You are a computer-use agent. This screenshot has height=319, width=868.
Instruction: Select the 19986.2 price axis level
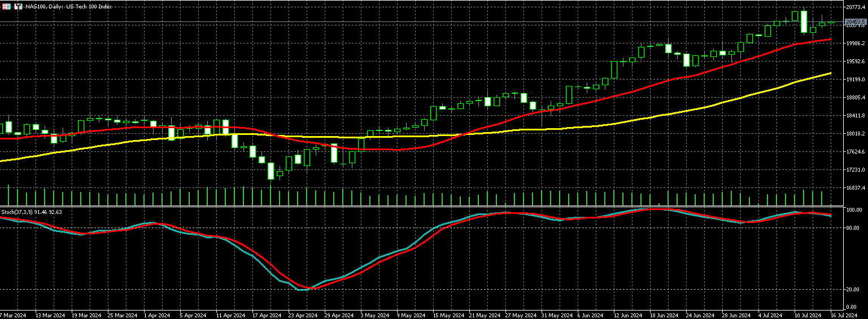855,43
